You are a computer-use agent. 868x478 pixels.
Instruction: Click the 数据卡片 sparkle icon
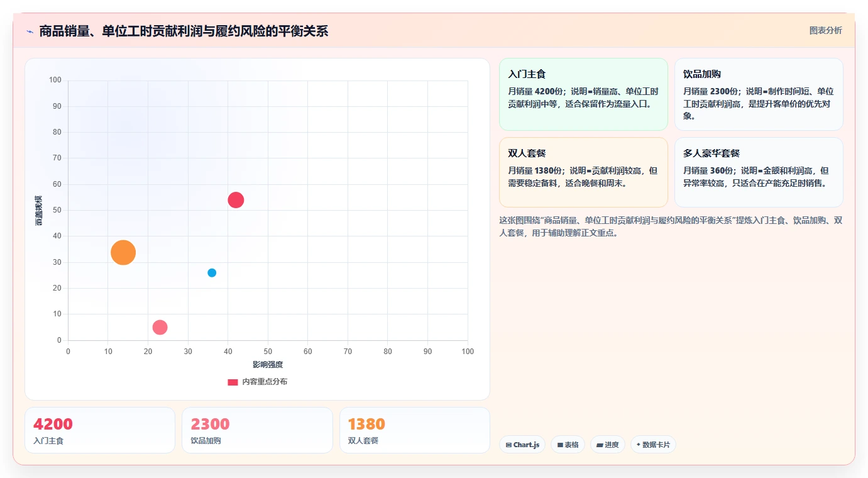point(638,445)
